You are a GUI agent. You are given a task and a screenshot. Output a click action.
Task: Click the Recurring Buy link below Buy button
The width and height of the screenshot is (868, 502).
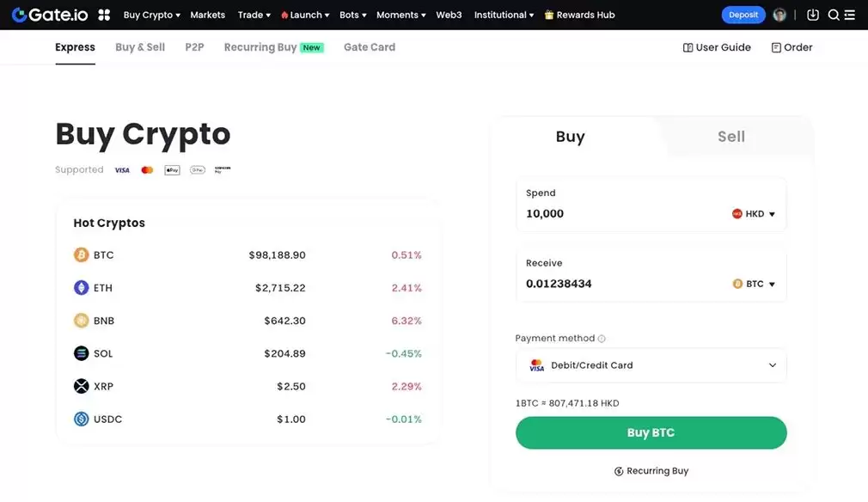[651, 470]
